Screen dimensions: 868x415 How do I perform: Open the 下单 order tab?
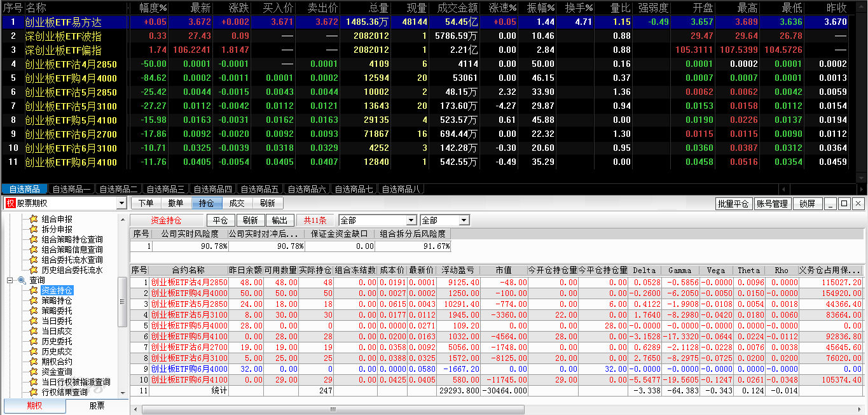pyautogui.click(x=146, y=203)
